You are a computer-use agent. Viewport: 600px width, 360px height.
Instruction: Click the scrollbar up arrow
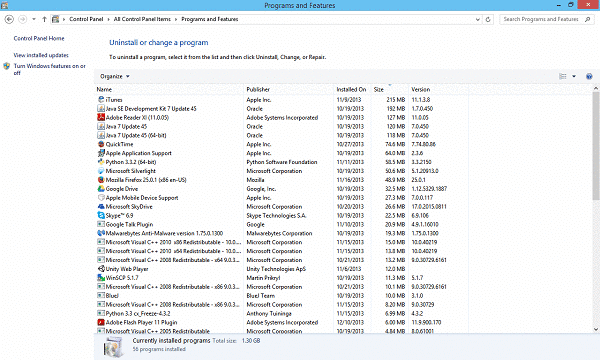point(596,88)
